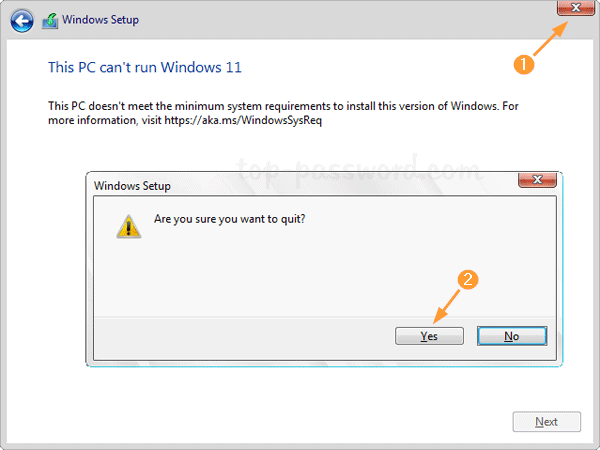Screen dimensions: 600x450
Task: Click the blue back arrow button
Action: pyautogui.click(x=22, y=19)
